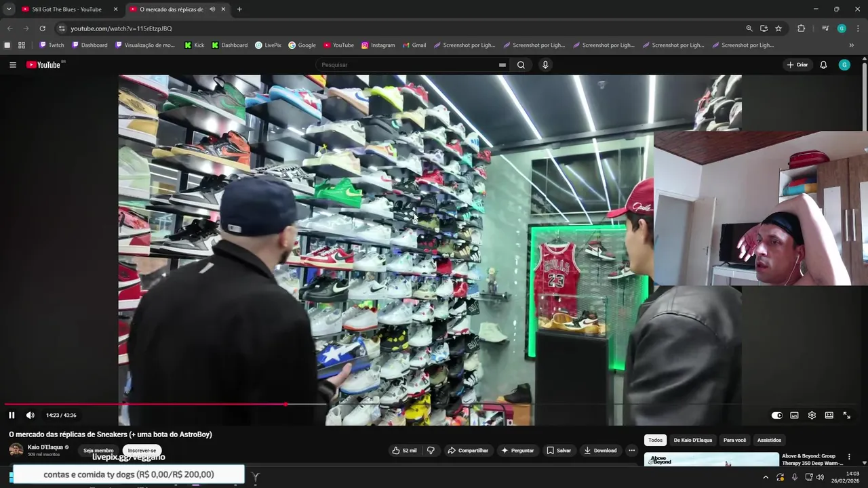Open Kaio D'Elaqua channel avatar

(16, 450)
